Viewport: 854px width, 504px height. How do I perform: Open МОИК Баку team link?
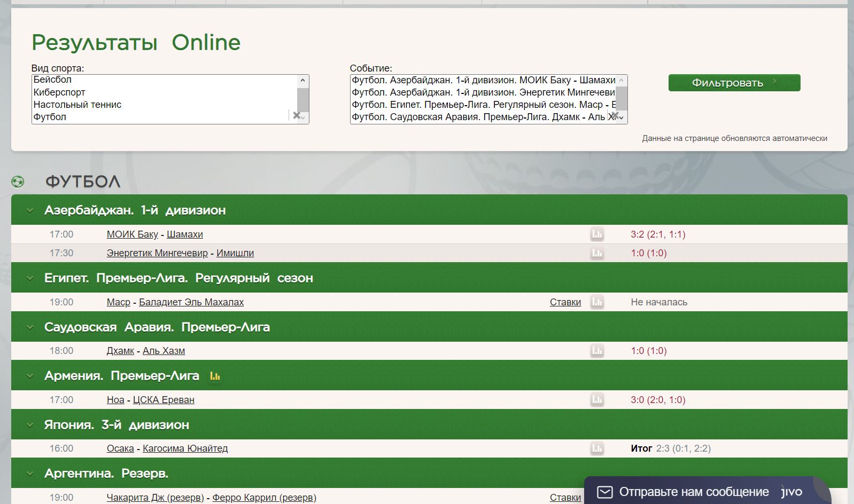pyautogui.click(x=133, y=234)
